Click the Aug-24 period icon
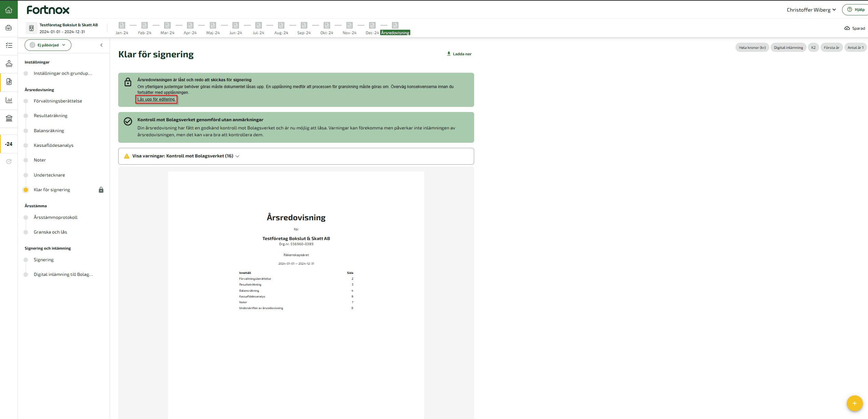Image resolution: width=868 pixels, height=419 pixels. (281, 25)
